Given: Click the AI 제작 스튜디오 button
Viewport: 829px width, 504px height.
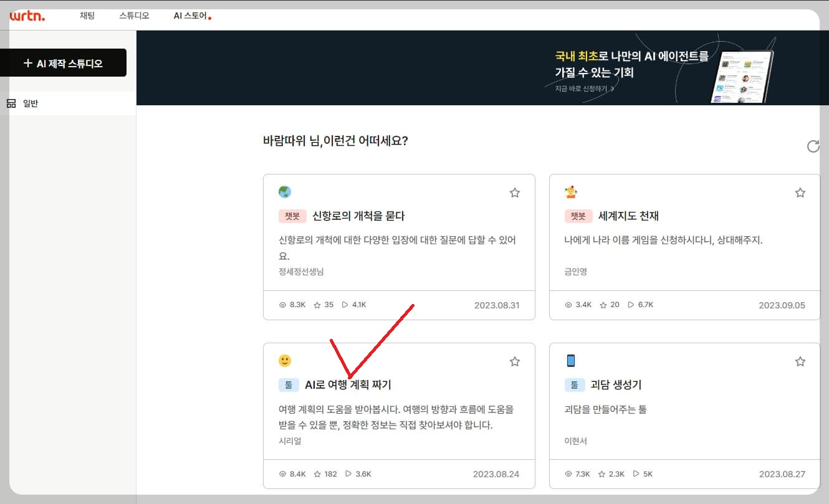Looking at the screenshot, I should click(x=64, y=62).
